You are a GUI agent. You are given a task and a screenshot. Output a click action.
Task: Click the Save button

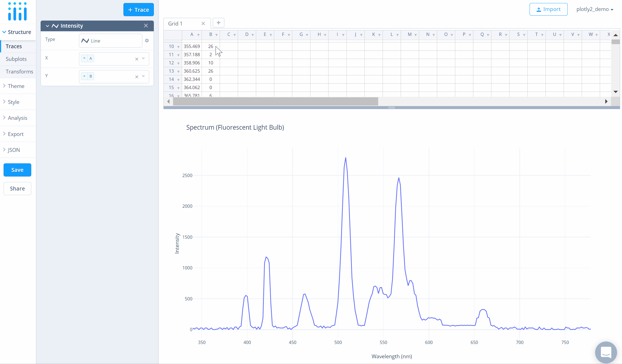[17, 170]
